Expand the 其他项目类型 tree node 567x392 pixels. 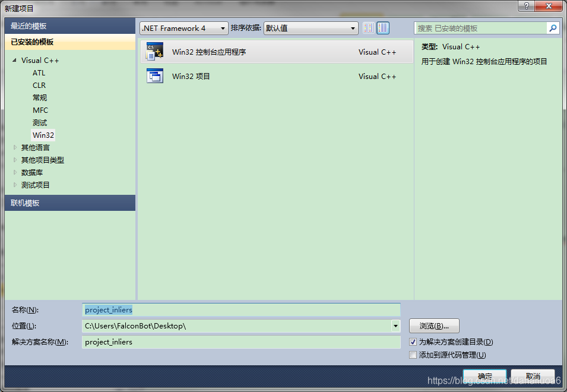[15, 160]
